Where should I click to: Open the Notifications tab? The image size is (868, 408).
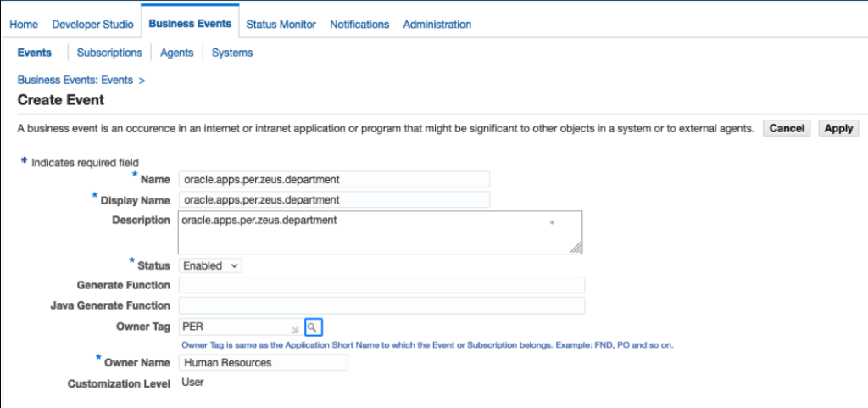[359, 25]
